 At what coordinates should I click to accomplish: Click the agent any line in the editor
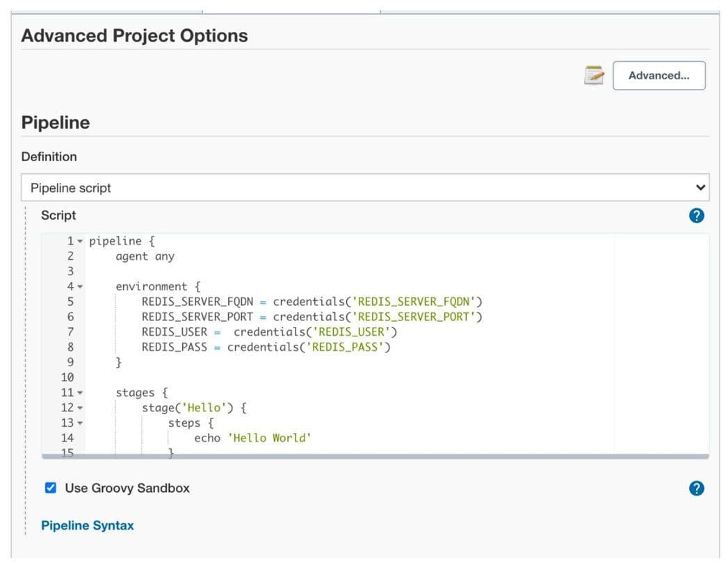pos(145,256)
